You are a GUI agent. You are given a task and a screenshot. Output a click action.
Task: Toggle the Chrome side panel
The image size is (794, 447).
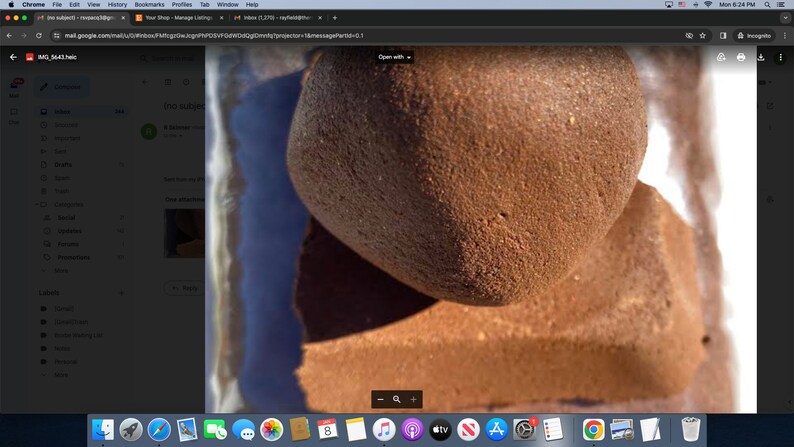click(x=723, y=35)
